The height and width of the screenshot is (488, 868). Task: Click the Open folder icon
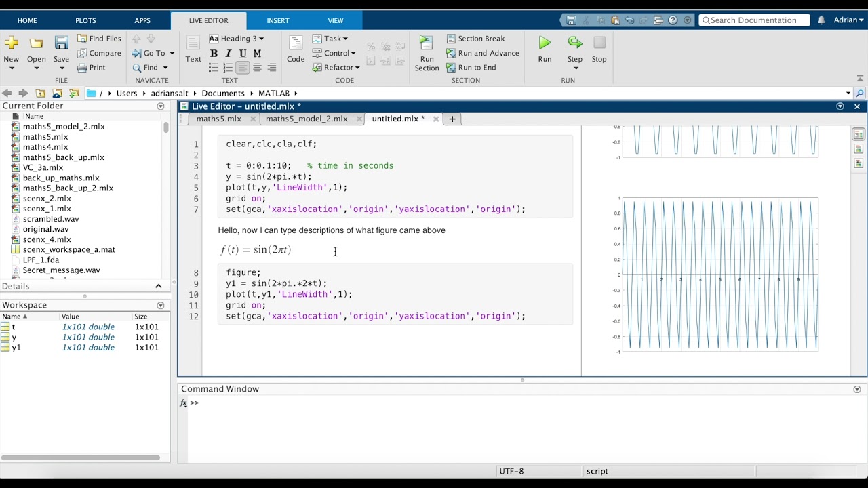37,43
